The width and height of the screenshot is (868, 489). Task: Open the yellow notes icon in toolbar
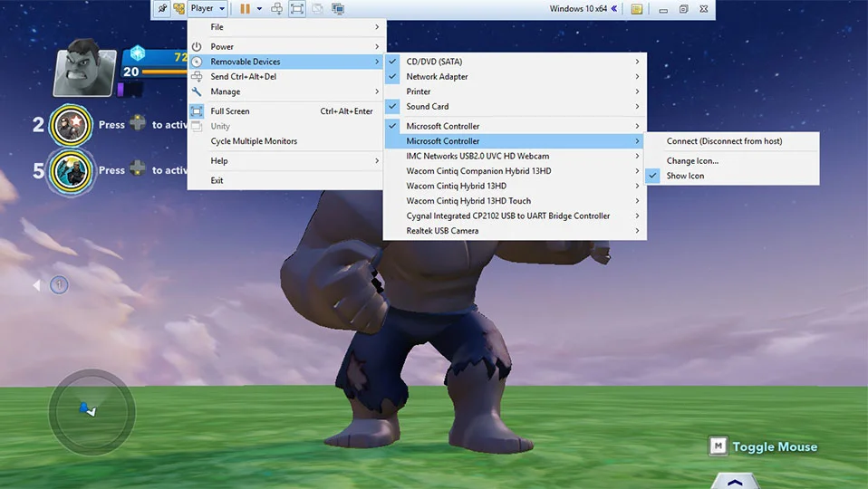637,9
